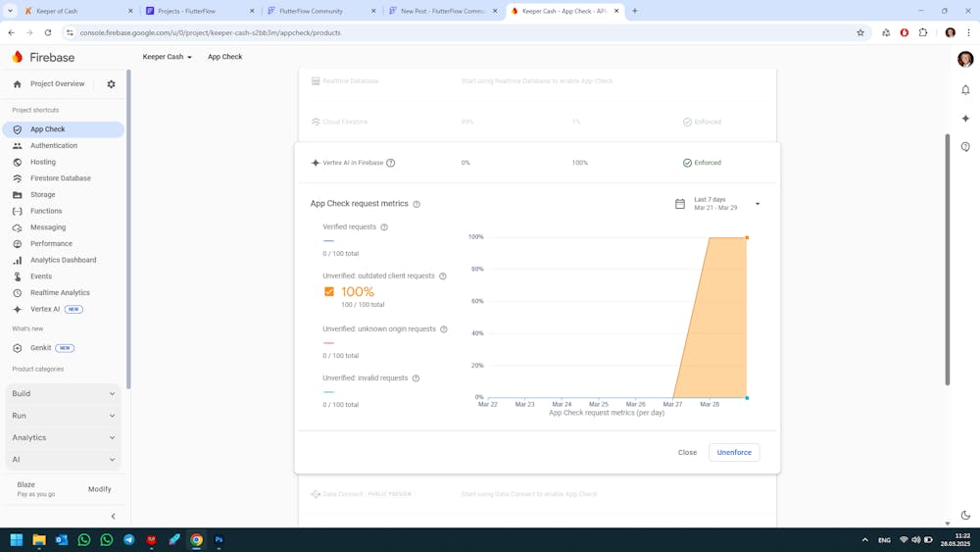The image size is (980, 552).
Task: Open Firebase notifications bell
Action: 965,90
